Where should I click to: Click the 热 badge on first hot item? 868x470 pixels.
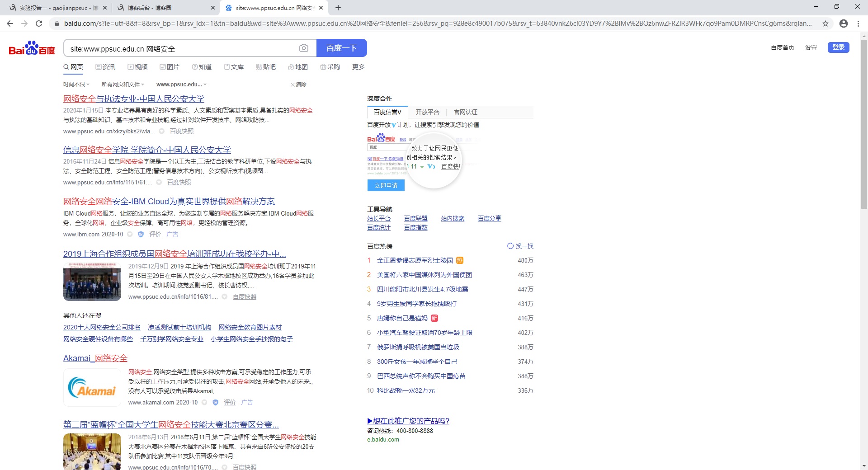(460, 260)
